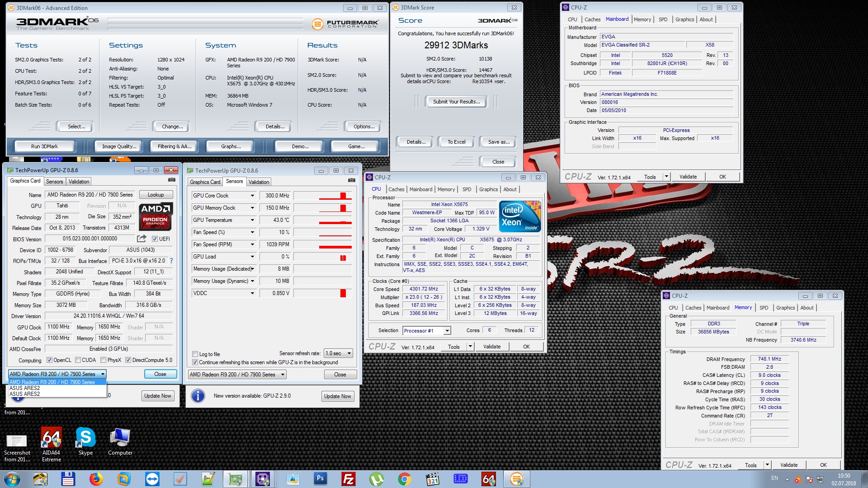The height and width of the screenshot is (488, 868).
Task: Click the EN language indicator in the system tray
Action: [x=774, y=478]
